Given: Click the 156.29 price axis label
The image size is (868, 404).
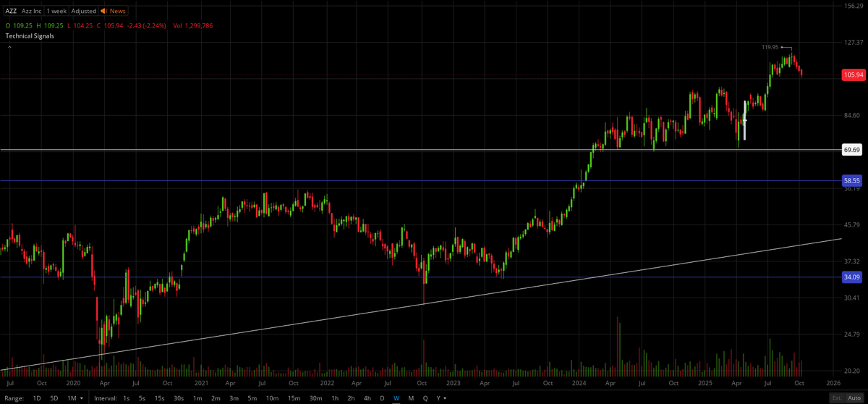Looking at the screenshot, I should pos(855,6).
